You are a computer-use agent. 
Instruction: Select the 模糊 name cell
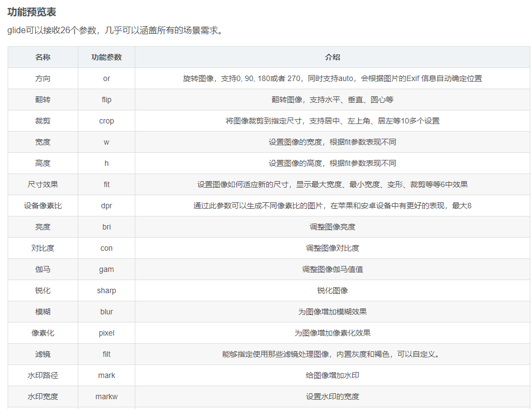(x=43, y=312)
